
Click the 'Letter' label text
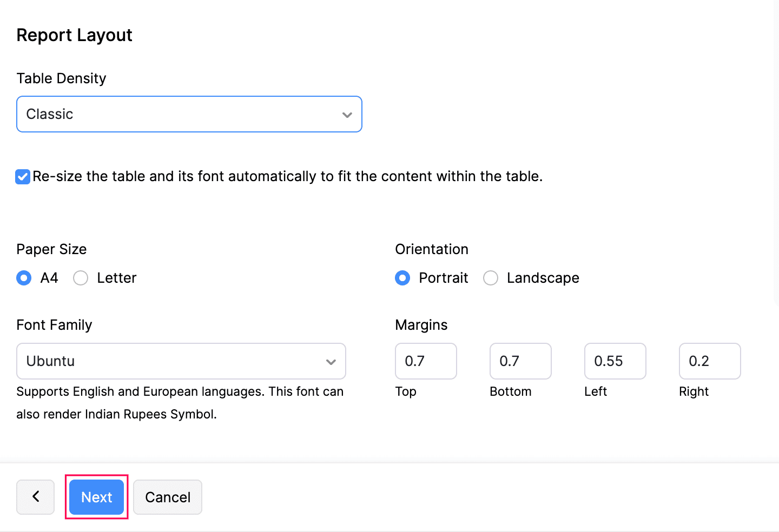click(x=117, y=278)
